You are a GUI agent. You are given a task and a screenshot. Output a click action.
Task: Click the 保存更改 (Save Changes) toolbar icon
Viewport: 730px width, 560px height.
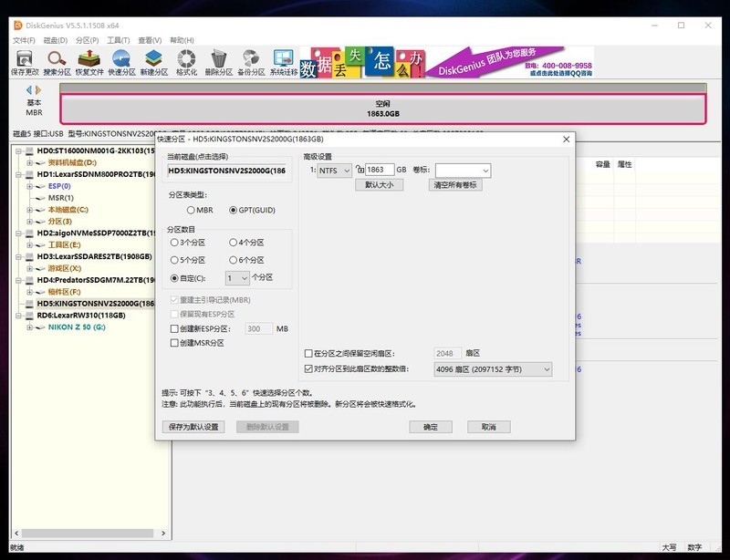point(25,62)
